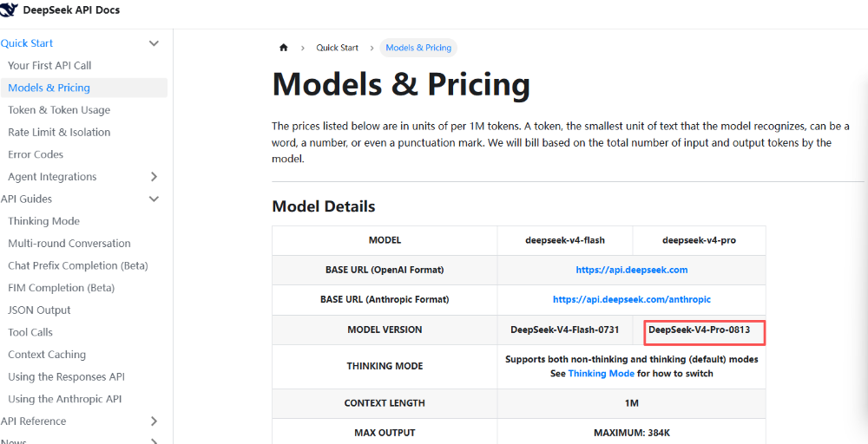Open Context Caching guide
The image size is (868, 444).
(47, 355)
